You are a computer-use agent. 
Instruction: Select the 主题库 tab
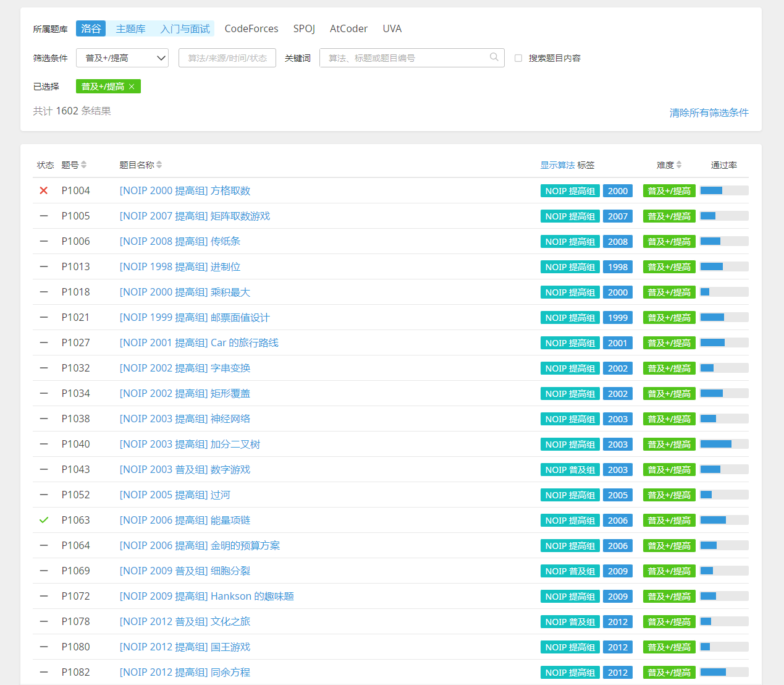[x=131, y=28]
